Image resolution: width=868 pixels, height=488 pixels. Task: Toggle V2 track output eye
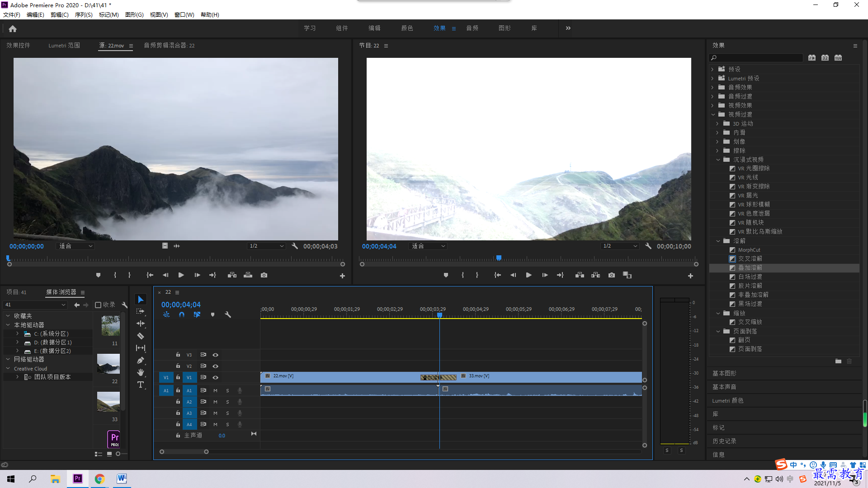(x=216, y=366)
